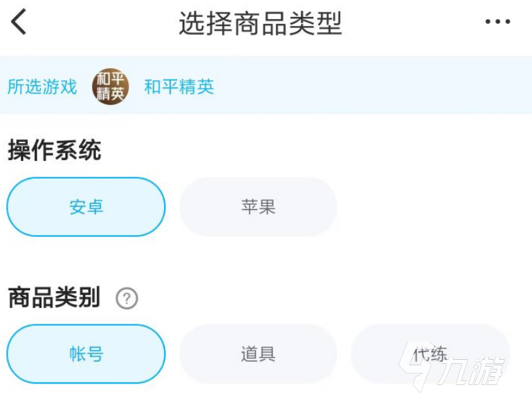Select 安卓 as the operating system

[x=86, y=207]
